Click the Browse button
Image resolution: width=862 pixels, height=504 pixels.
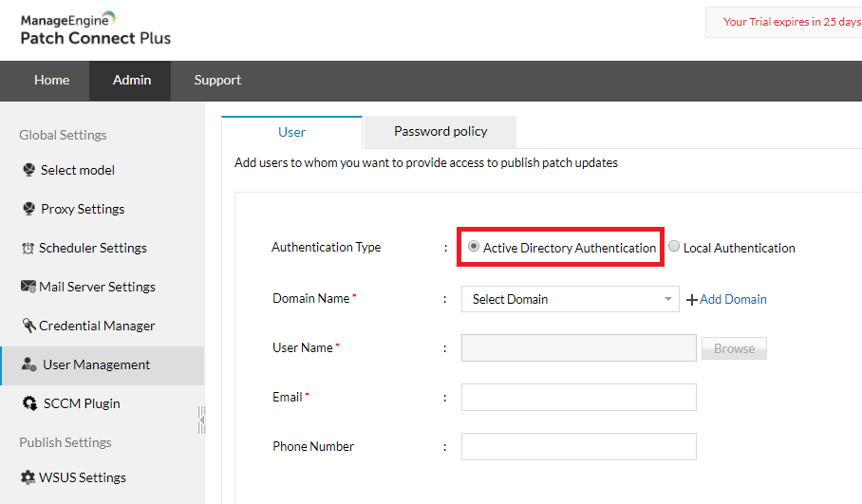tap(734, 348)
